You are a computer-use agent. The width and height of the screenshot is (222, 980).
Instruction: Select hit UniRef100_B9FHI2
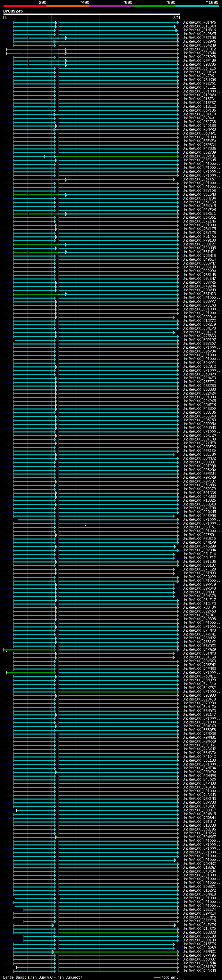coord(199,49)
